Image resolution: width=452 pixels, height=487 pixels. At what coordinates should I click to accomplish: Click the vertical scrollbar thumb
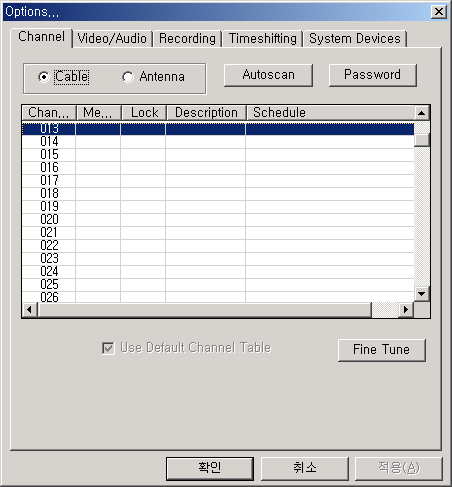[422, 140]
